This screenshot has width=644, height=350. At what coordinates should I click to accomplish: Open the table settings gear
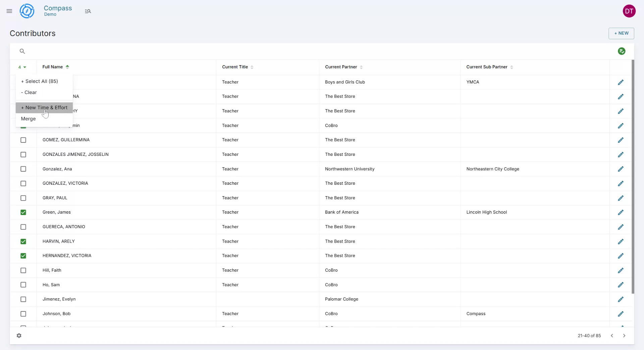coord(19,336)
